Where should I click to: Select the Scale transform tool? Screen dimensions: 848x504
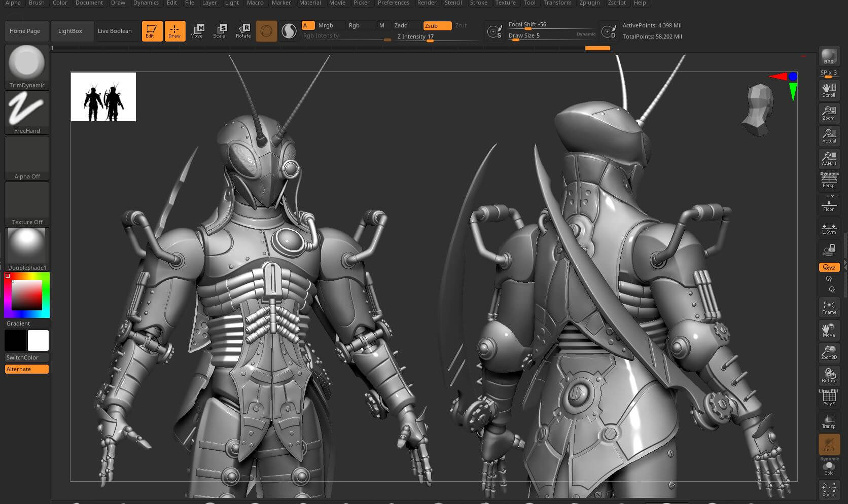click(220, 31)
